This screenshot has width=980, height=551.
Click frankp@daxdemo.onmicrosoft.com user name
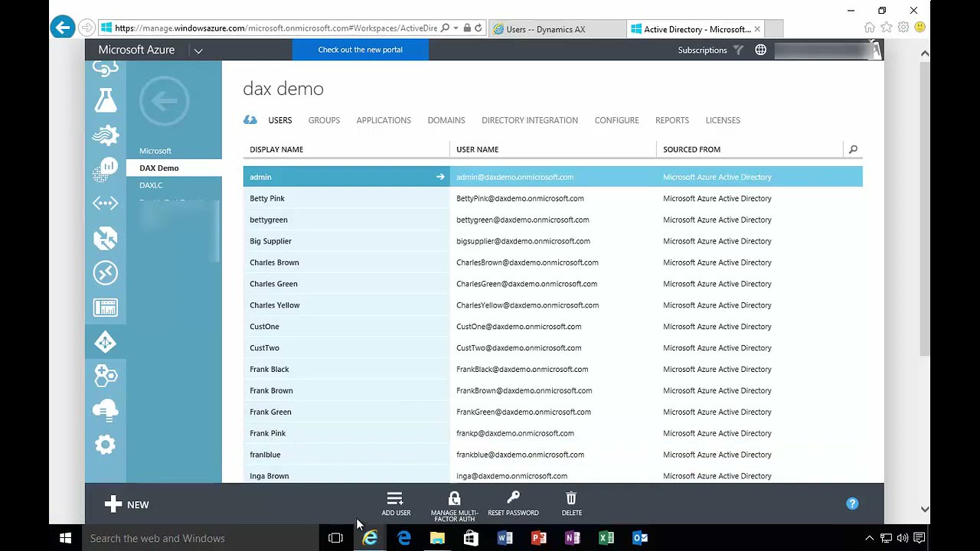pyautogui.click(x=515, y=433)
